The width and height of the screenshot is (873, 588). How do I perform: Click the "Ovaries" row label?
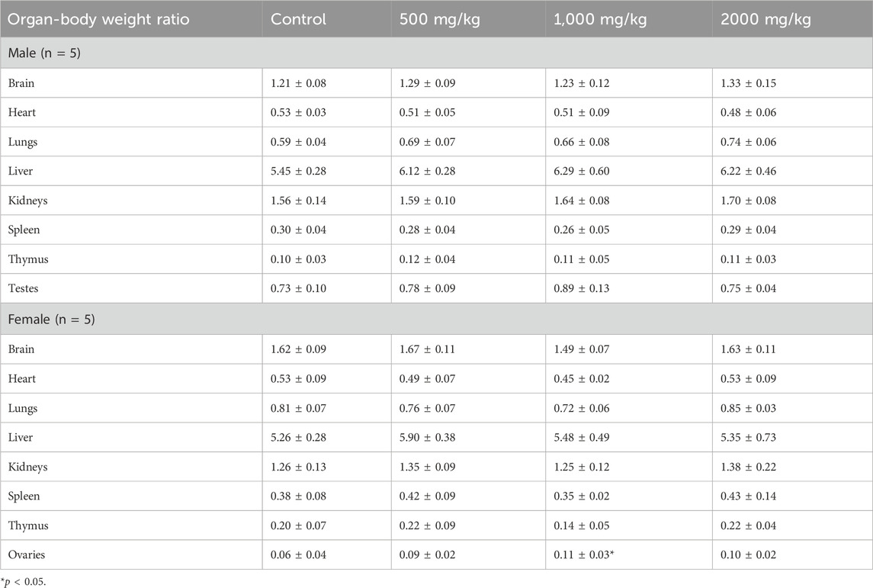coord(27,555)
